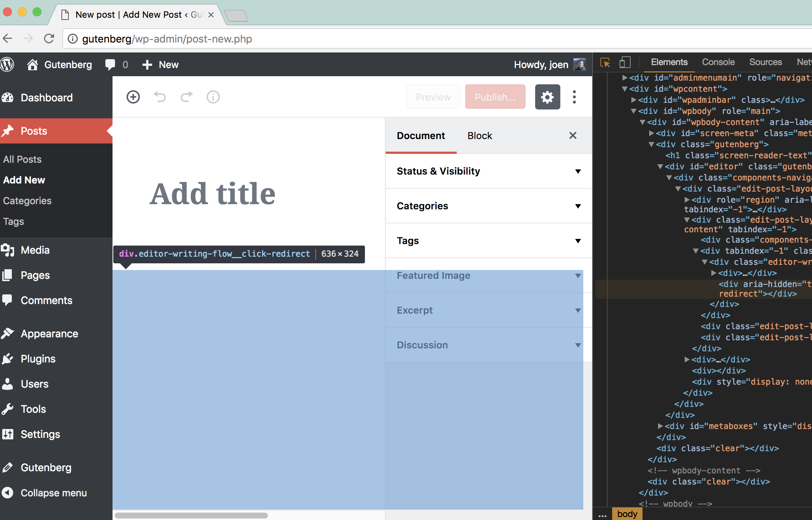
Task: Click the Add title field
Action: click(x=212, y=194)
